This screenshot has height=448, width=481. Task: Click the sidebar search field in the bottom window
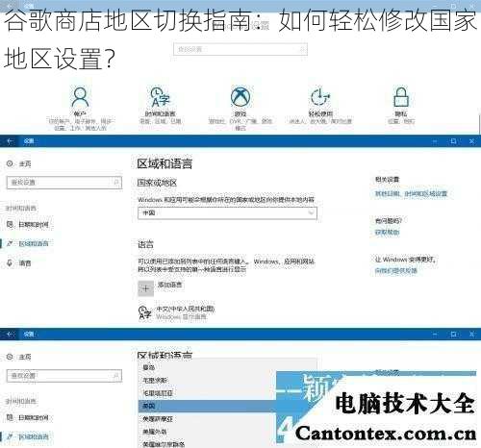[x=64, y=376]
